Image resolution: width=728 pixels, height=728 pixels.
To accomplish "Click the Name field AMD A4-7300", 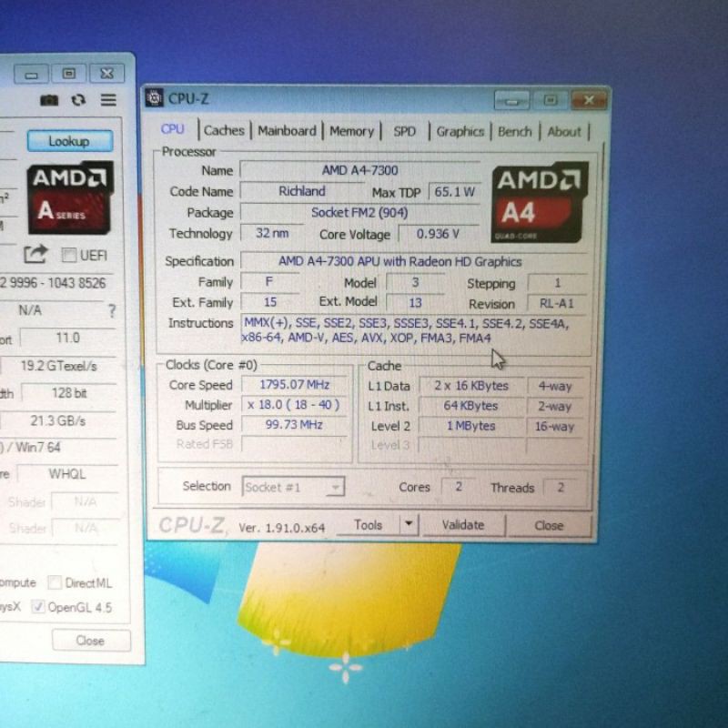I will (x=359, y=170).
